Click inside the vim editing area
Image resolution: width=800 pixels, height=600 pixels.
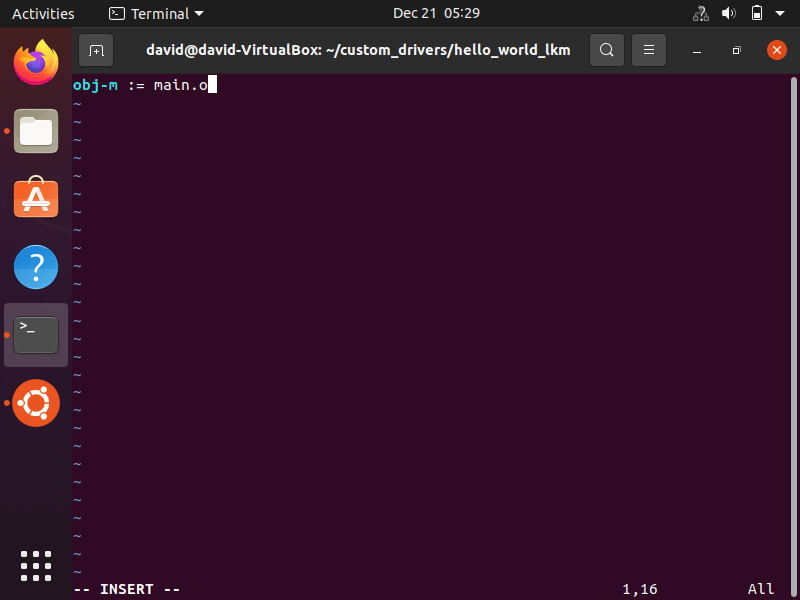point(400,300)
